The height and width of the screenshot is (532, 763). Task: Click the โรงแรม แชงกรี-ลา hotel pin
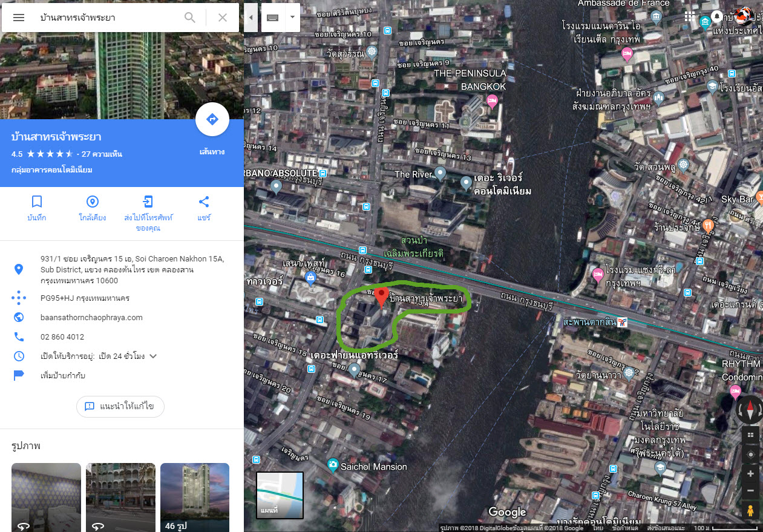598,275
